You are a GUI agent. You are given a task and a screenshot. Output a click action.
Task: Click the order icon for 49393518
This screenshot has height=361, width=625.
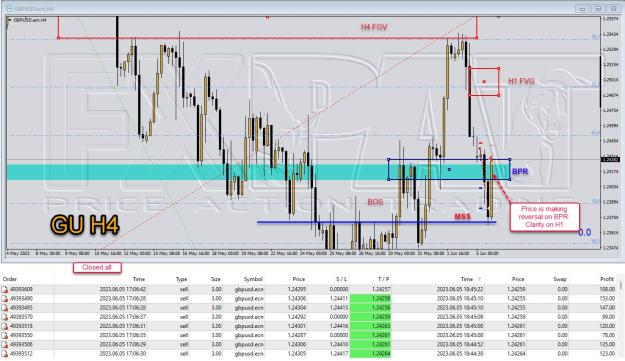click(5, 326)
